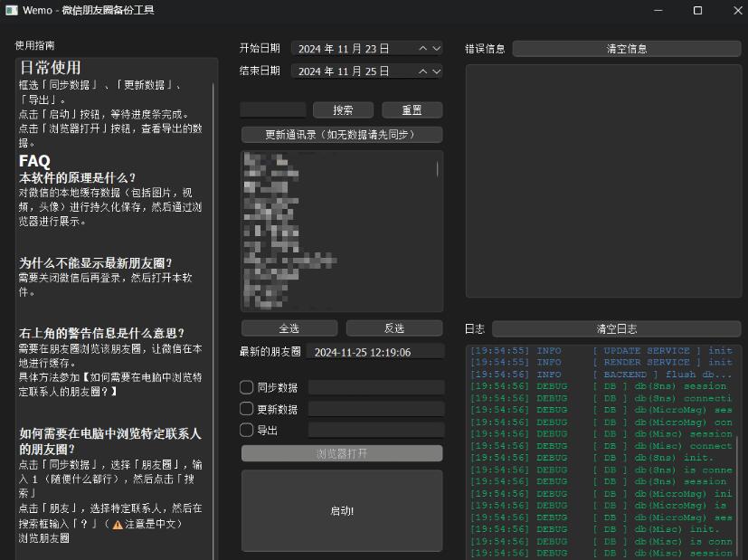748x560 pixels.
Task: Click the 重置 button
Action: (x=412, y=109)
